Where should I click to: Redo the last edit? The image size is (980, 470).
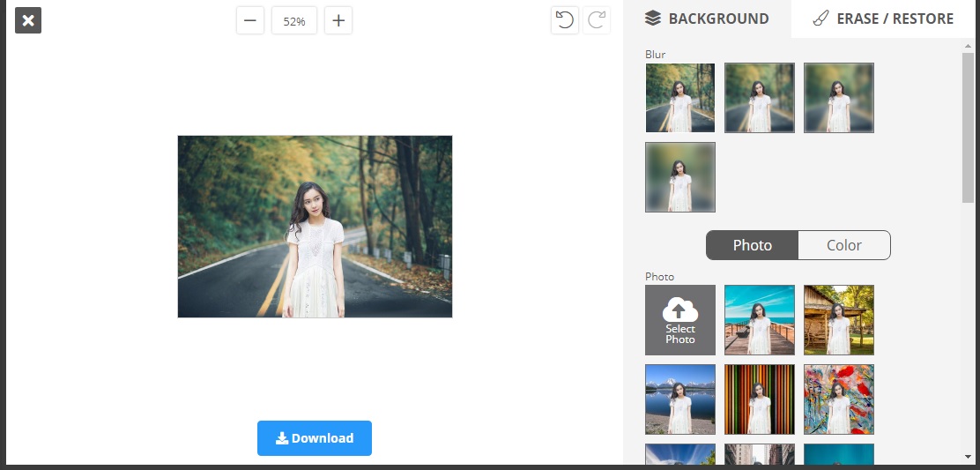[x=597, y=20]
